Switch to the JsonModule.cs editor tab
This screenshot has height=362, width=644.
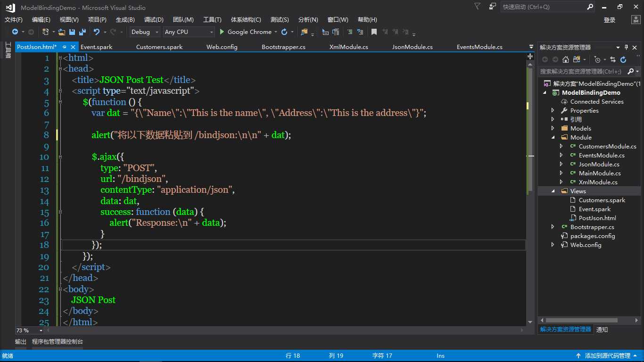tap(413, 47)
